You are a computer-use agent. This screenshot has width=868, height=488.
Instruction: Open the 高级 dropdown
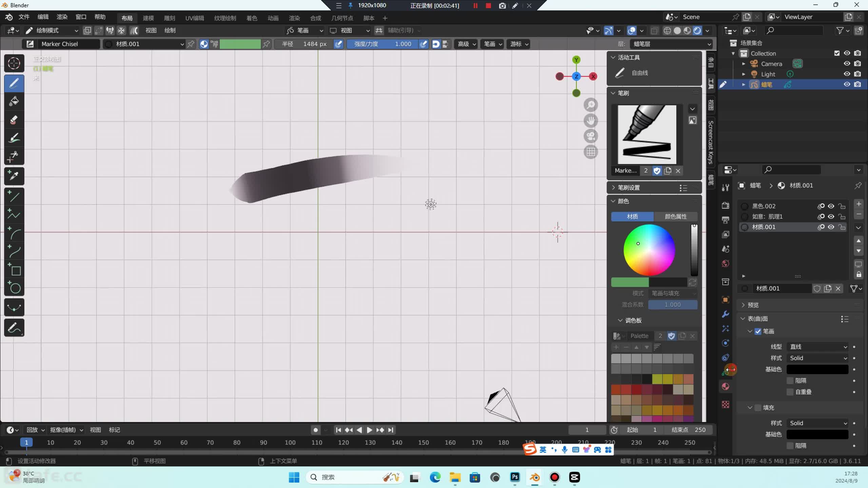(467, 44)
